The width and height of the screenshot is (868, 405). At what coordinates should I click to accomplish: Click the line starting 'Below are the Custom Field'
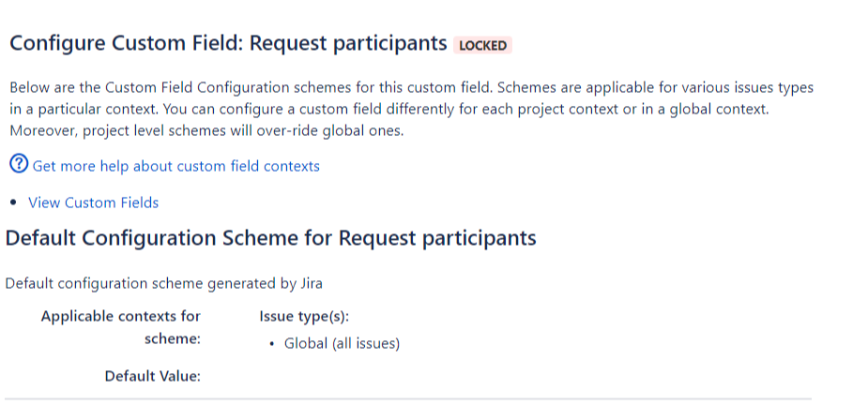coord(411,87)
